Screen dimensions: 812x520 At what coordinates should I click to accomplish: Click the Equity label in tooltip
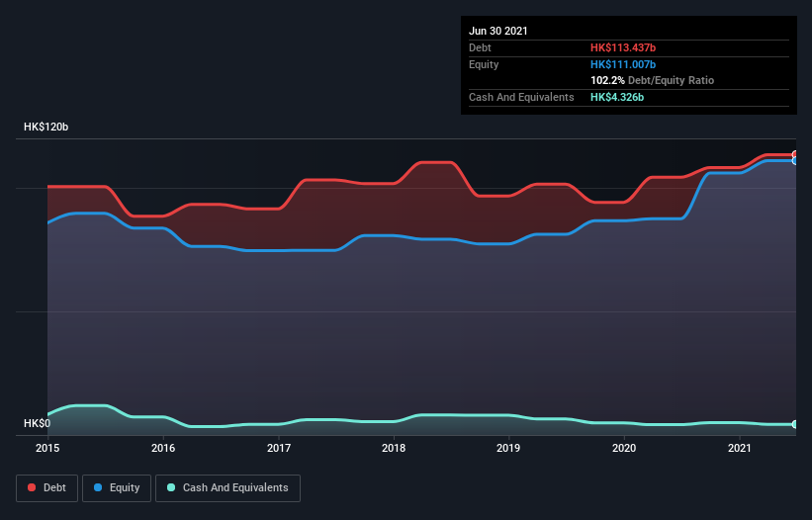tap(484, 64)
